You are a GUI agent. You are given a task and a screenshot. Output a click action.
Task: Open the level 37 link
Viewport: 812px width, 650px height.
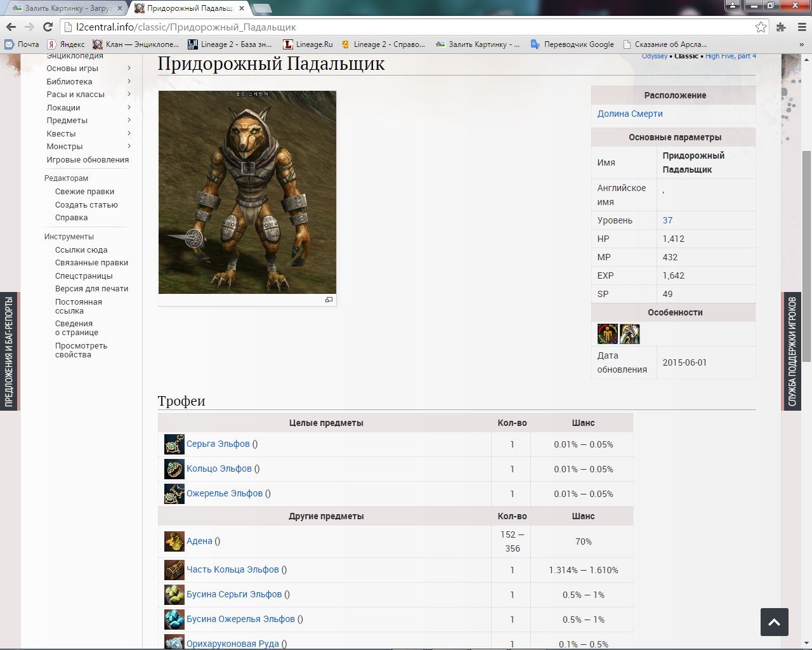(x=667, y=220)
